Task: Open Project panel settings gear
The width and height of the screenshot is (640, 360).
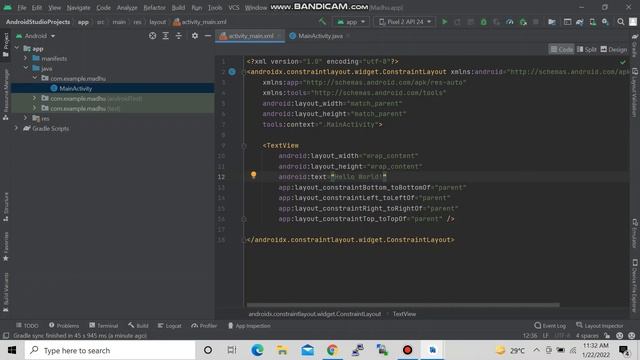Action: tap(195, 36)
